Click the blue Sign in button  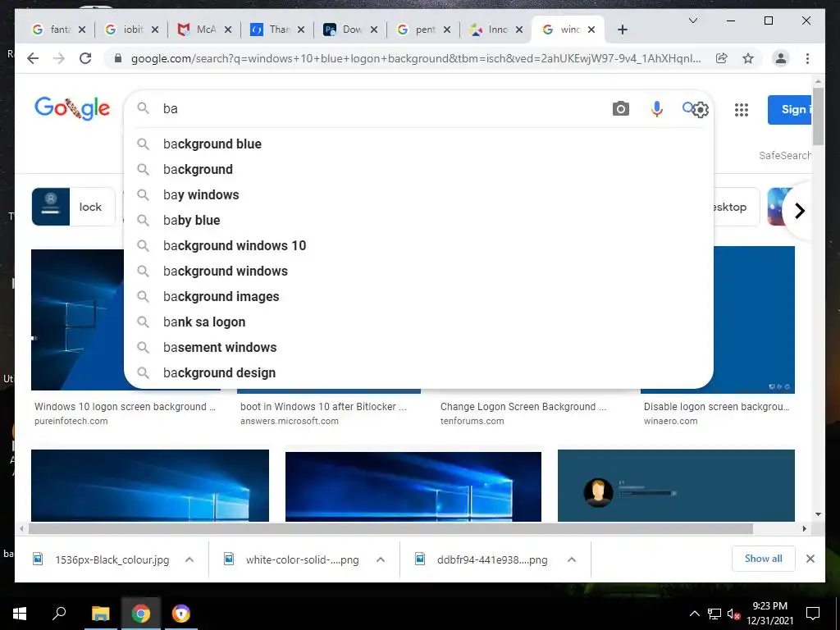coord(790,110)
